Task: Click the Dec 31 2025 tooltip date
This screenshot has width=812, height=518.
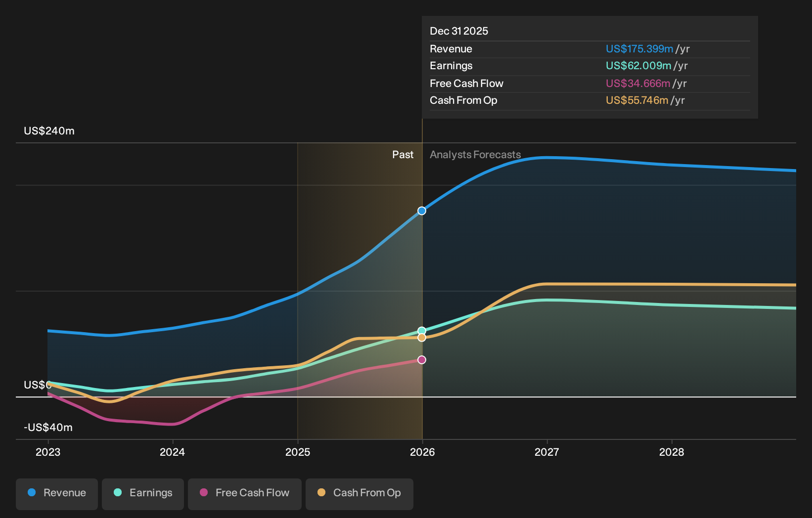Action: click(459, 31)
